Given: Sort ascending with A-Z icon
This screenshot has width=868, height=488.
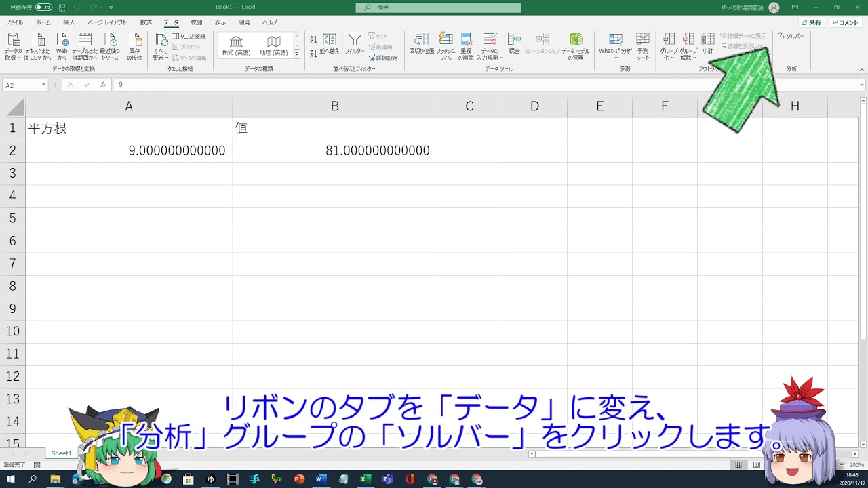Looking at the screenshot, I should coord(313,40).
